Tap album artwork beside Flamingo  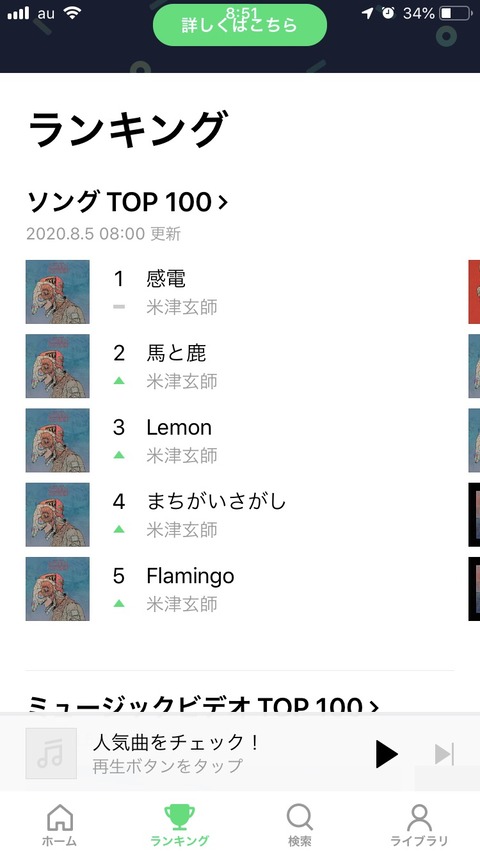pos(58,589)
